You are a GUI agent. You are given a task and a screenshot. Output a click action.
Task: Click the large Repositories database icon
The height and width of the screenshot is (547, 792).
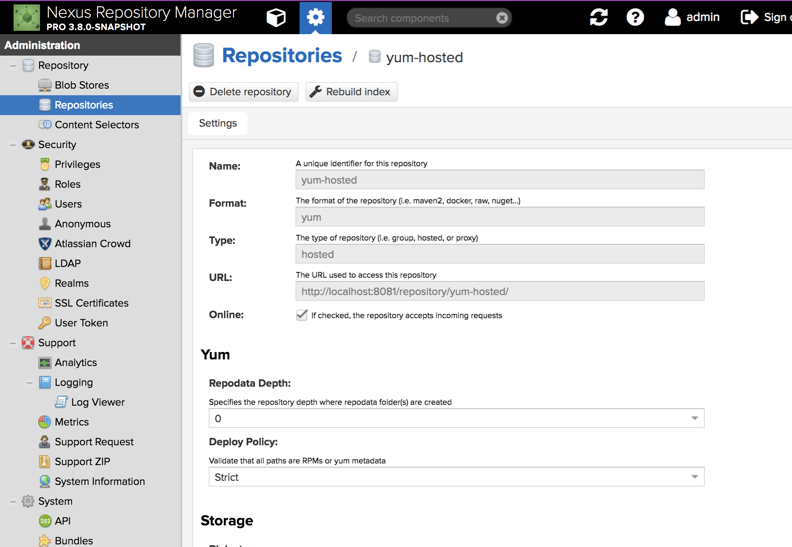point(204,56)
